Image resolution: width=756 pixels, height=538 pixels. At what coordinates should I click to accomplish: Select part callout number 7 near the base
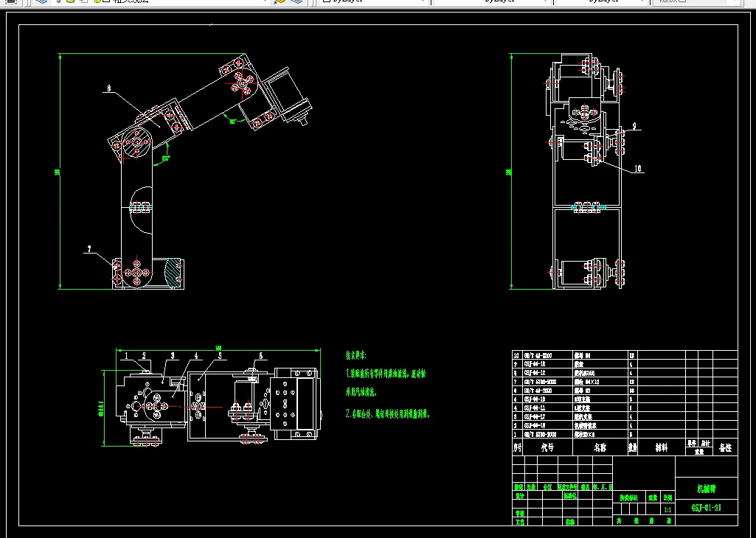coord(89,249)
